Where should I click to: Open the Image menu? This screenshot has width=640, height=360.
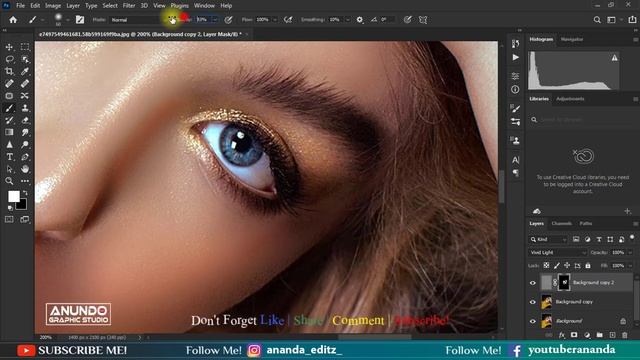click(x=53, y=6)
